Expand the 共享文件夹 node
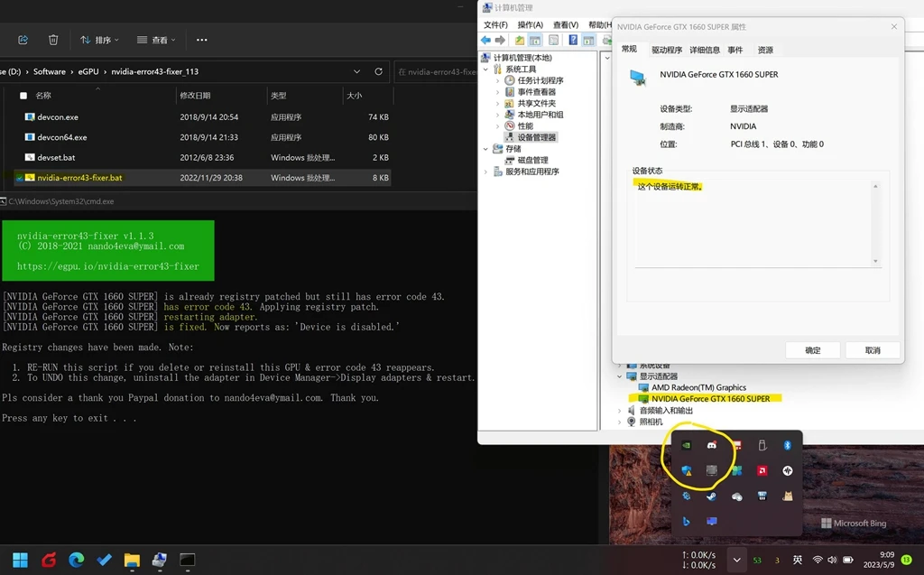This screenshot has height=575, width=924. pyautogui.click(x=497, y=103)
